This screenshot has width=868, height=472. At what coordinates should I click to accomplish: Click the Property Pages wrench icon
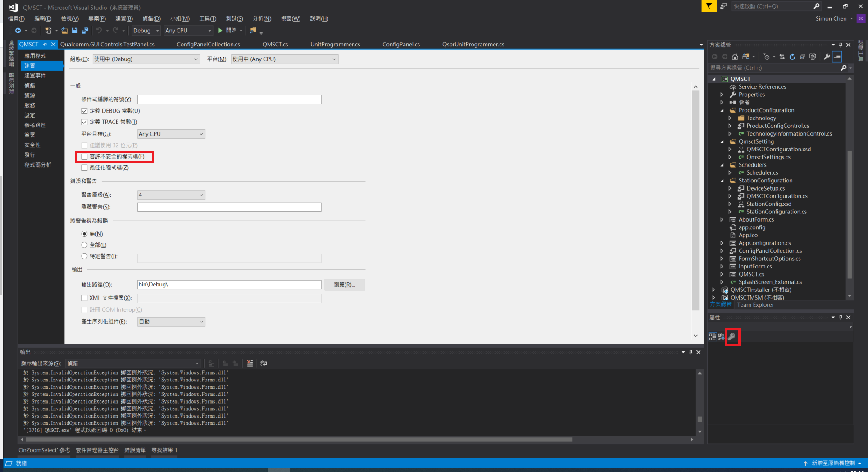732,337
